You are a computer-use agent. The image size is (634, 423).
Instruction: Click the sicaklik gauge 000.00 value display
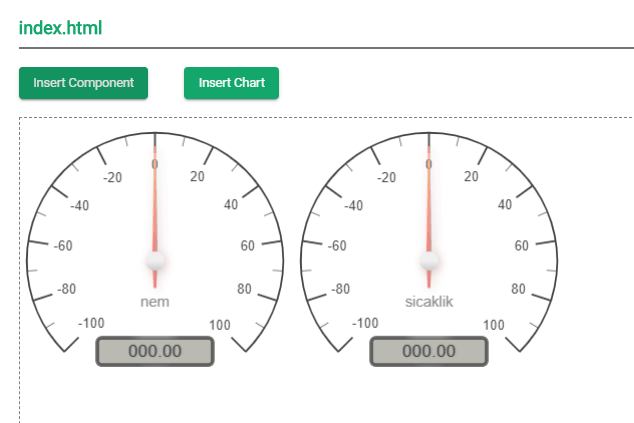(x=429, y=351)
